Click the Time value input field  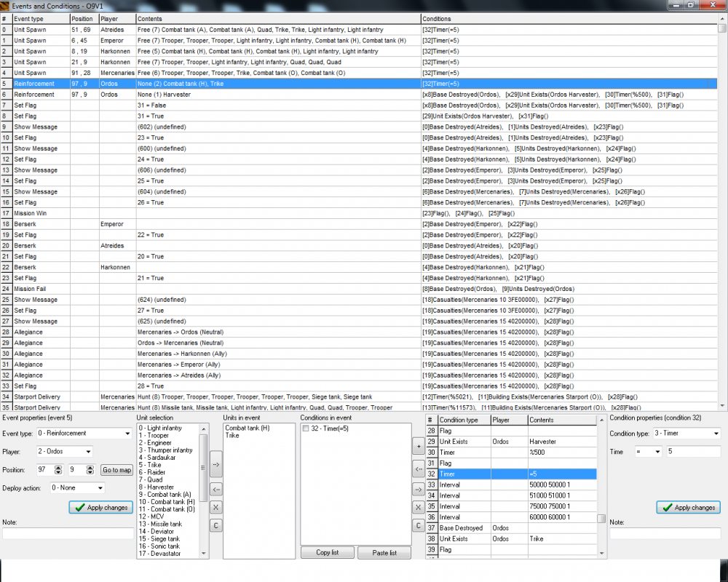[695, 452]
